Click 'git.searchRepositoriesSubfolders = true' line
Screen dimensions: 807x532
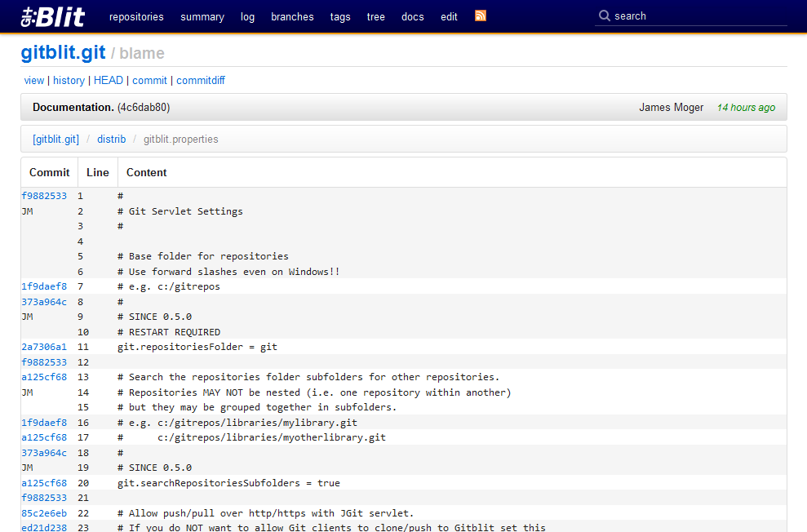[x=228, y=483]
